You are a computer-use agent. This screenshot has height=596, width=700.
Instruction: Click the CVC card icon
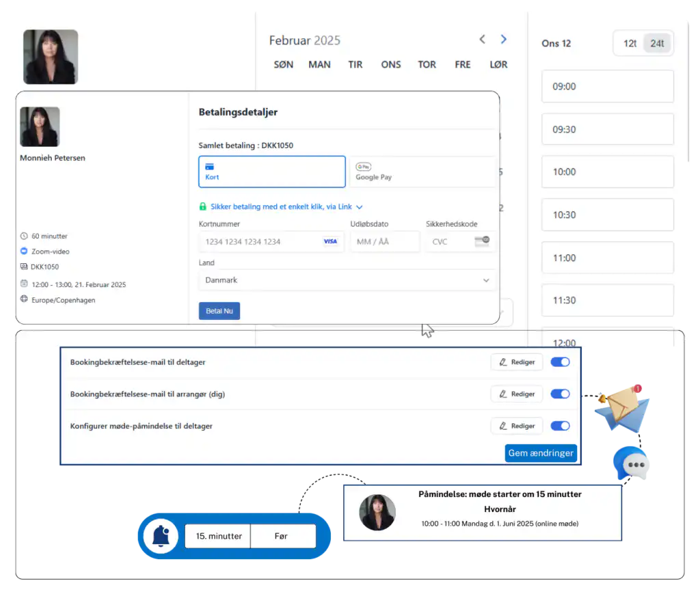tap(482, 241)
